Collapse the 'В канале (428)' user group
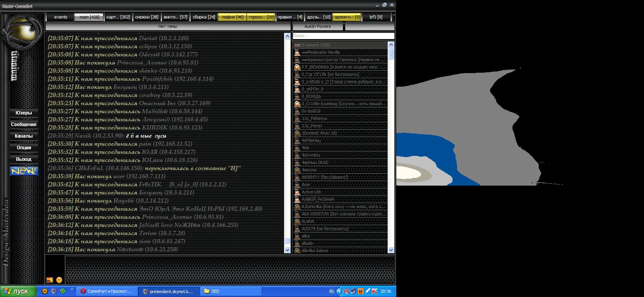Image resolution: width=644 pixels, height=297 pixels. [x=297, y=45]
